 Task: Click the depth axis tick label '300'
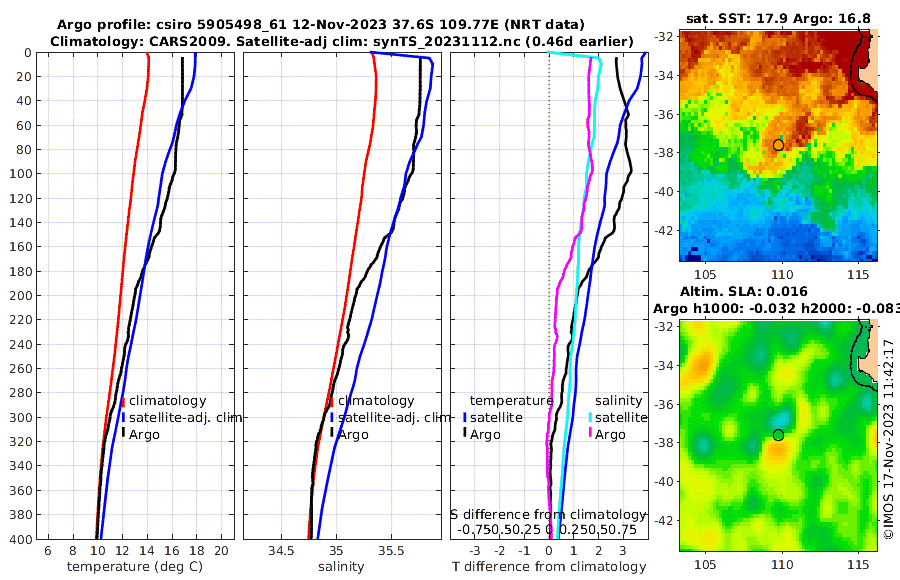(x=21, y=417)
